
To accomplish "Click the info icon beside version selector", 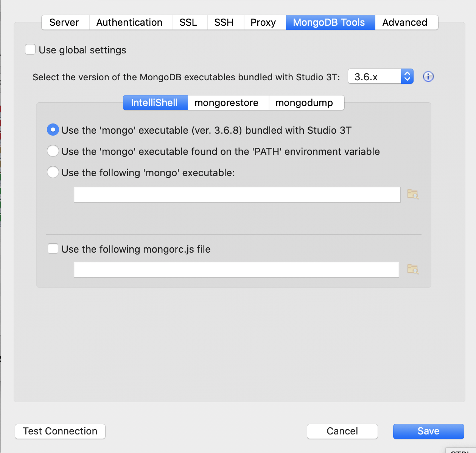I will point(428,77).
